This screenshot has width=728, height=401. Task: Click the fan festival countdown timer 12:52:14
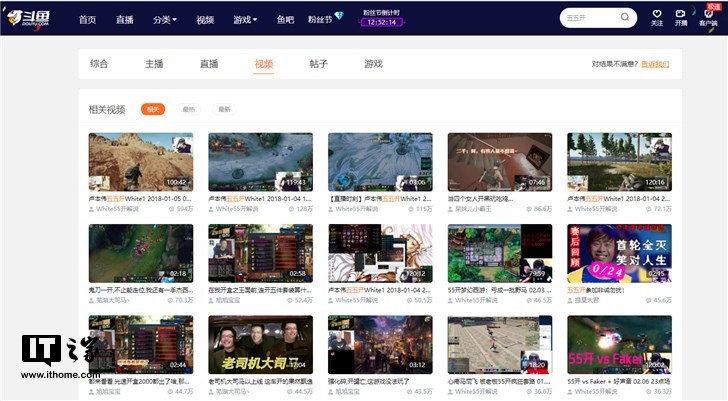[382, 22]
